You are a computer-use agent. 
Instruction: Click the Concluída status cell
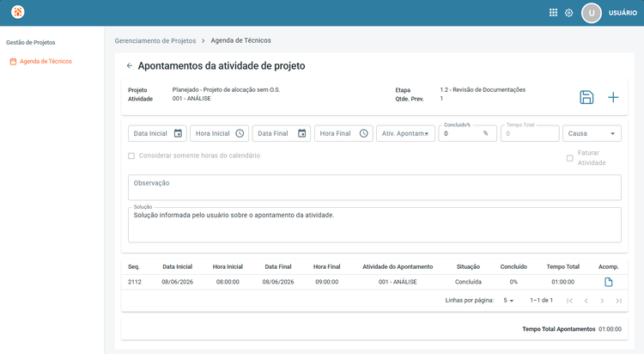[468, 282]
